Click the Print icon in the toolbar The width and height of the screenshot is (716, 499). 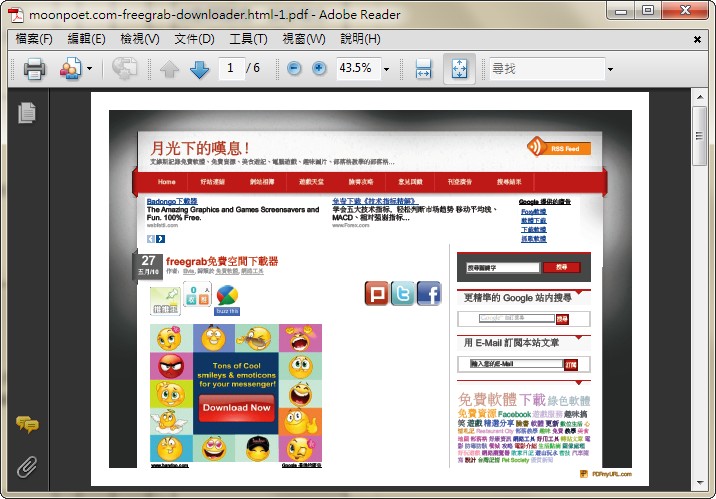(x=35, y=69)
